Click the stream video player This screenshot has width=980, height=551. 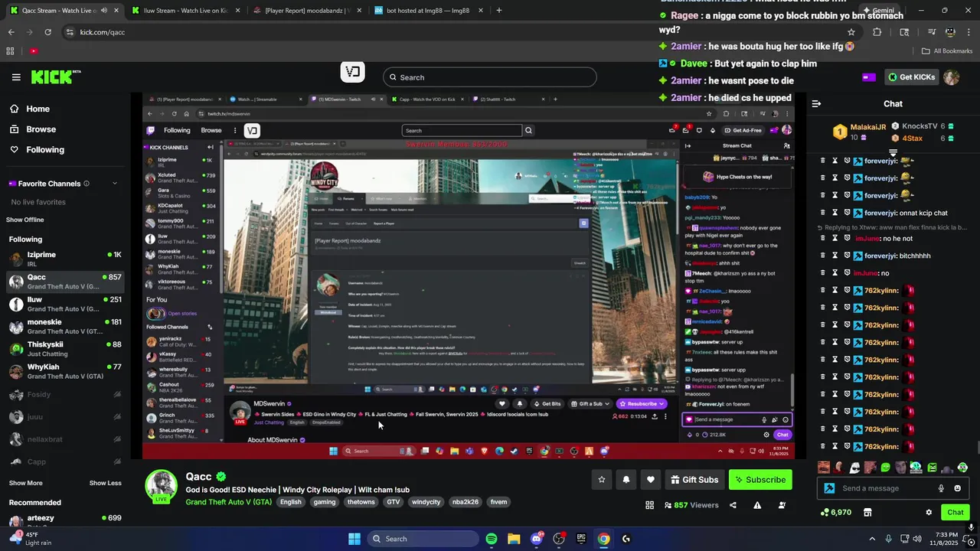[x=469, y=275]
